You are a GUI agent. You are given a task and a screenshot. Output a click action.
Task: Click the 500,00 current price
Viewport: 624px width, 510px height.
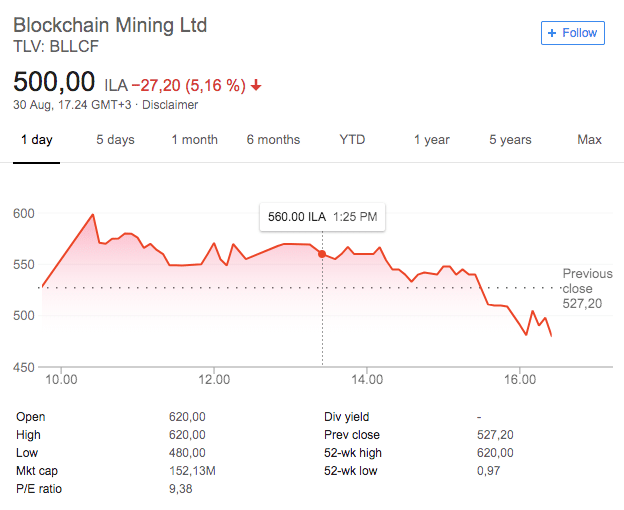pos(54,82)
